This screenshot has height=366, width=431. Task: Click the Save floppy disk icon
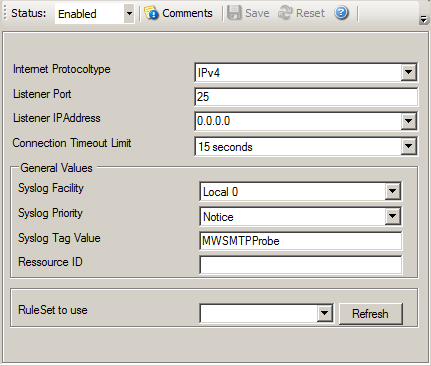234,13
